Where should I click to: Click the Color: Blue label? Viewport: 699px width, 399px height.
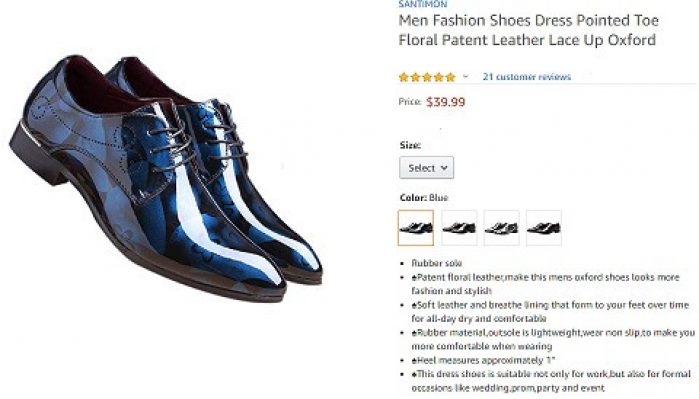pos(424,197)
